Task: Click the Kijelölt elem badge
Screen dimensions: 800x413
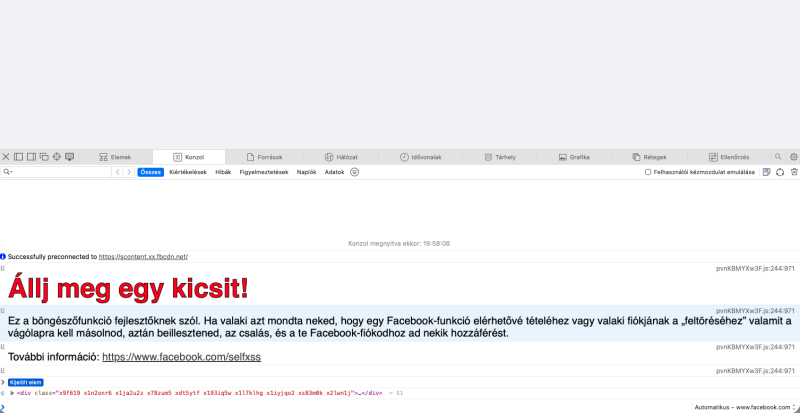Action: click(26, 382)
